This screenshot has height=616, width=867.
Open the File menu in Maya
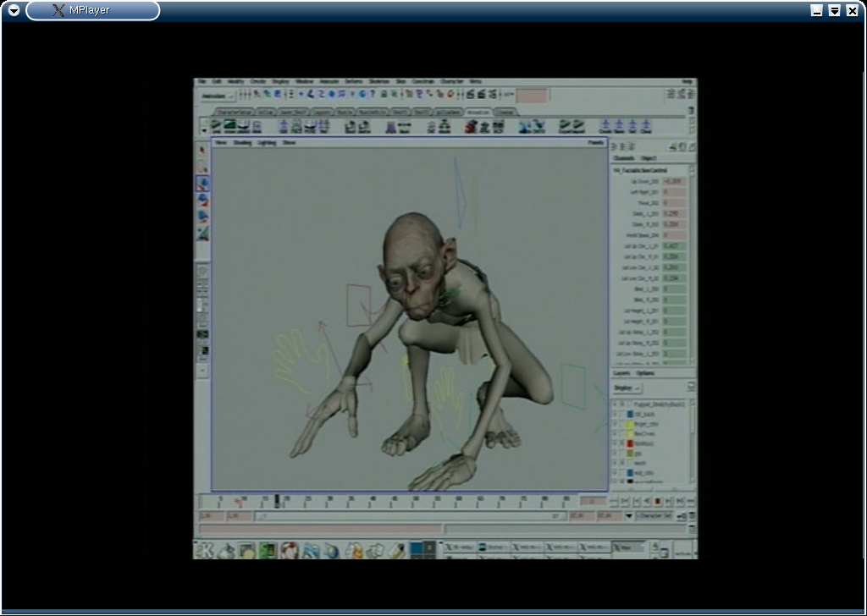[203, 82]
